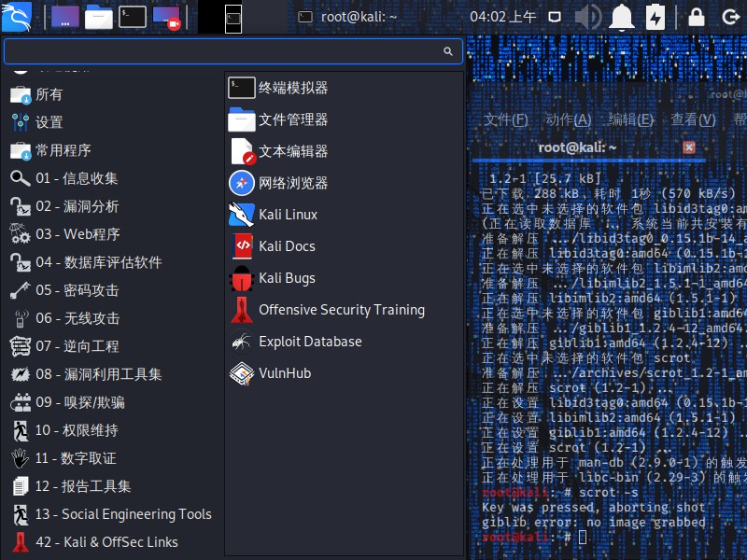Open 42 - Kali & OffSec Links category
Screen dimensions: 747x560
(x=112, y=542)
